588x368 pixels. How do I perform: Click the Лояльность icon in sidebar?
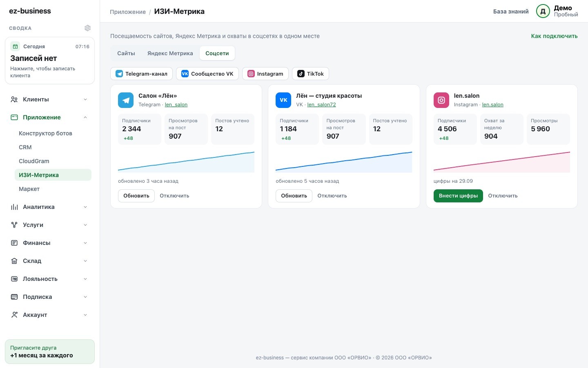(x=14, y=279)
